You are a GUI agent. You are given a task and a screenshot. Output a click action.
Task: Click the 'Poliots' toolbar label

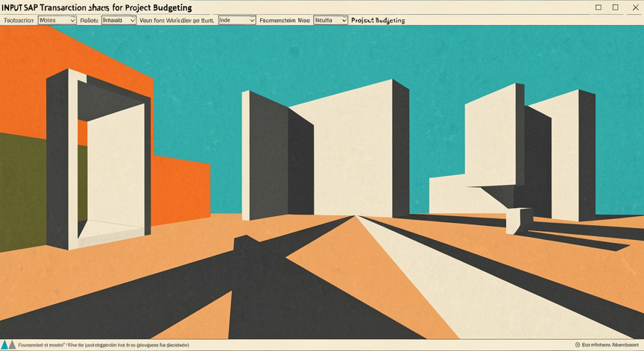click(x=89, y=20)
